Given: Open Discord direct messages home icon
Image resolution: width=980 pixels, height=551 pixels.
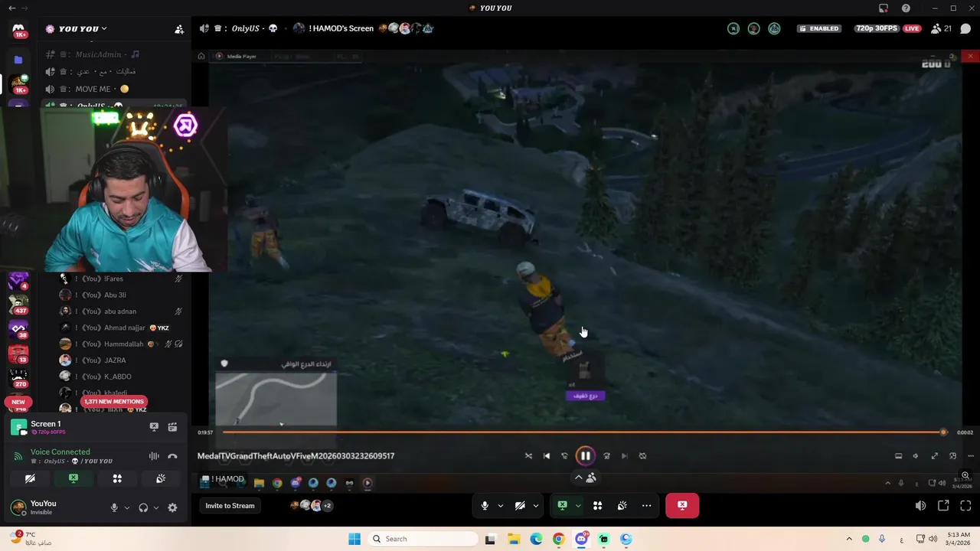Looking at the screenshot, I should tap(19, 31).
